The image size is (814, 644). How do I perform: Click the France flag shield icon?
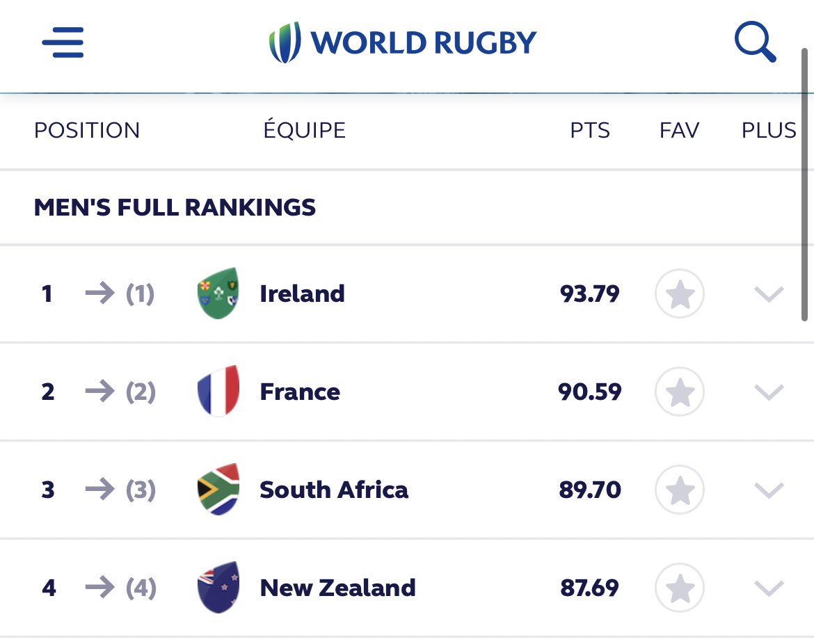218,392
